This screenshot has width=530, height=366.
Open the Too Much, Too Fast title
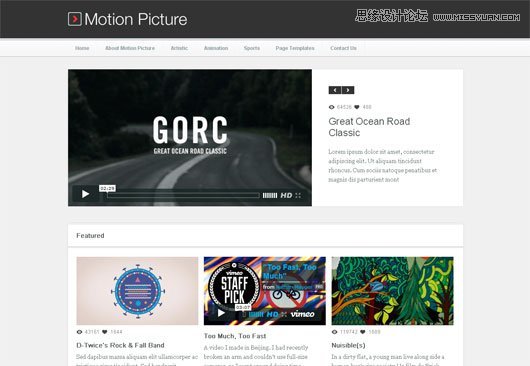(235, 336)
